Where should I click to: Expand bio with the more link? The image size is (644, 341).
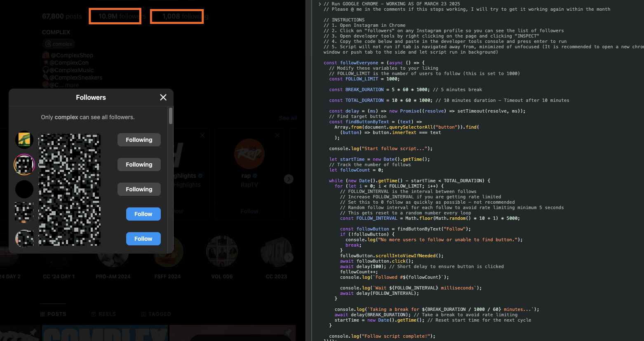pyautogui.click(x=72, y=85)
